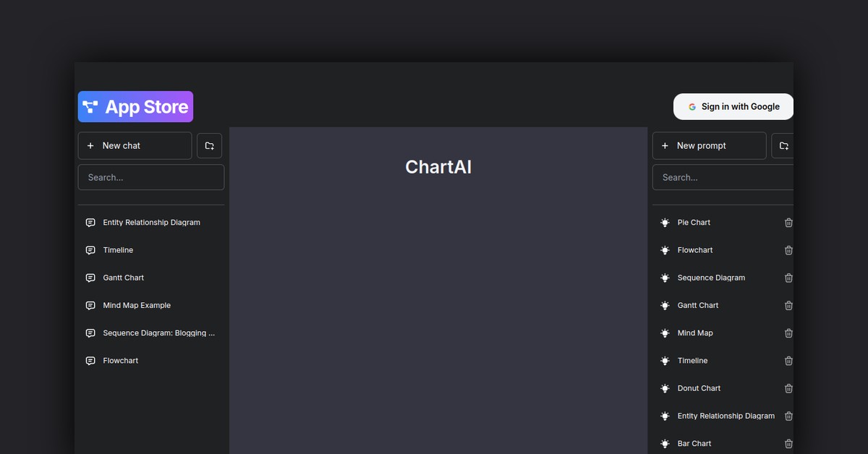Click the chat bubble icon beside Flowchart
Image resolution: width=868 pixels, height=454 pixels.
[90, 360]
